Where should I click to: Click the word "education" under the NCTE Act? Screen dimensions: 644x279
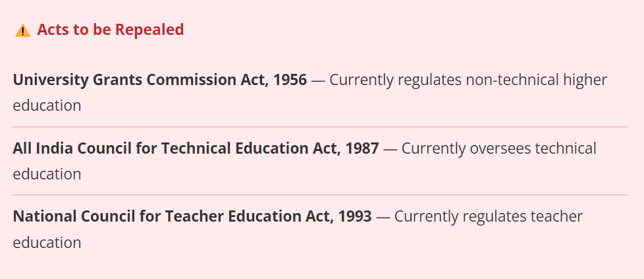[47, 242]
